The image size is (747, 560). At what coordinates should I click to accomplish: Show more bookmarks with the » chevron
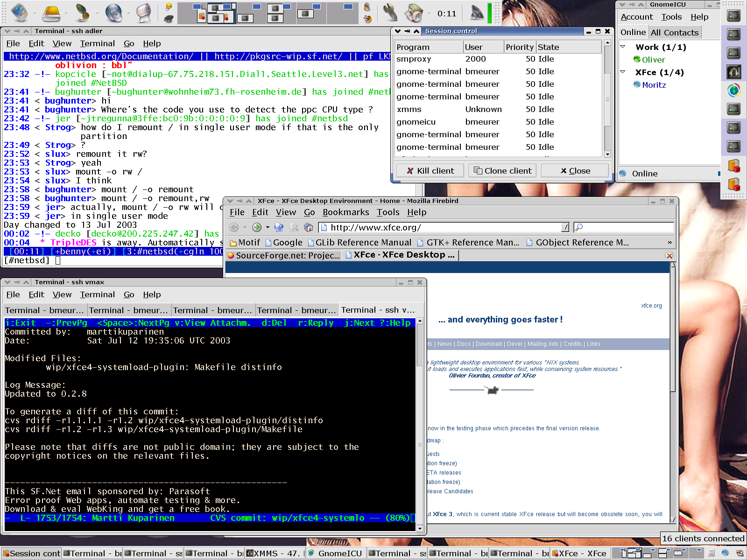point(669,242)
